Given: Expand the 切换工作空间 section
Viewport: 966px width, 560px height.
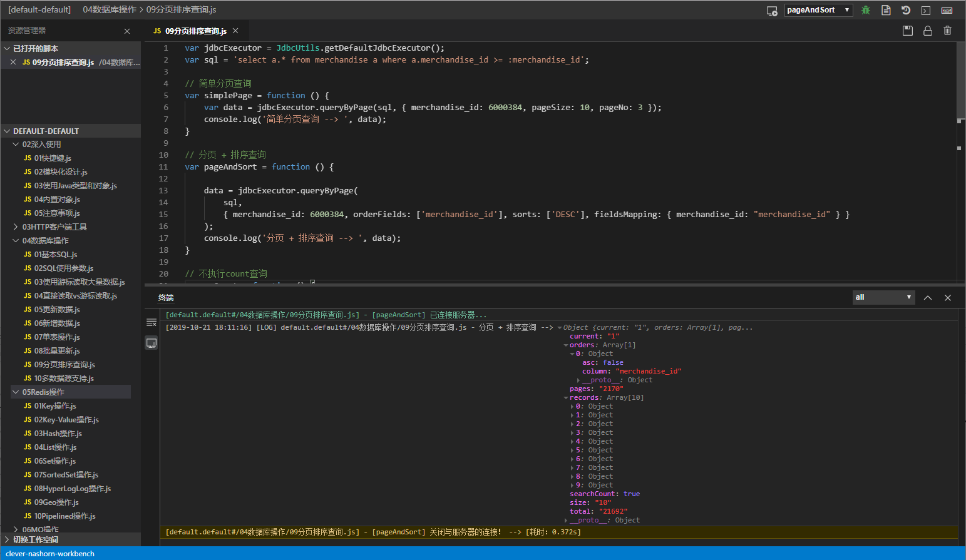Looking at the screenshot, I should (x=71, y=539).
